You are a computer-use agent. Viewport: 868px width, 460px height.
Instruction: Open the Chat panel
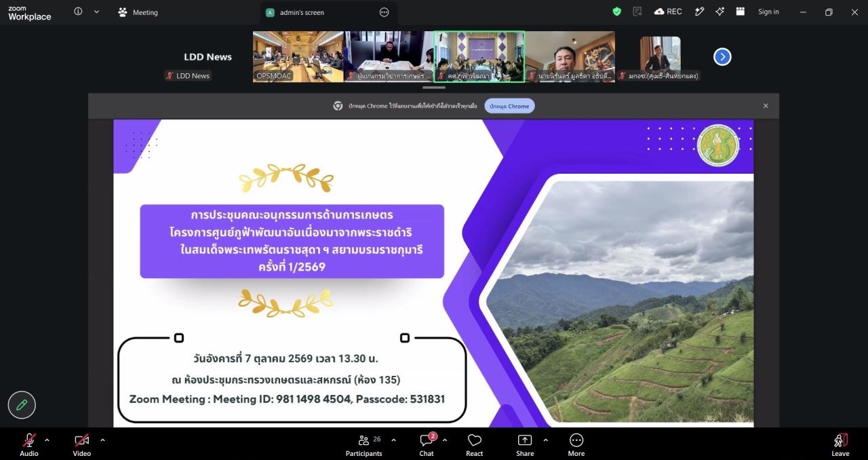427,445
